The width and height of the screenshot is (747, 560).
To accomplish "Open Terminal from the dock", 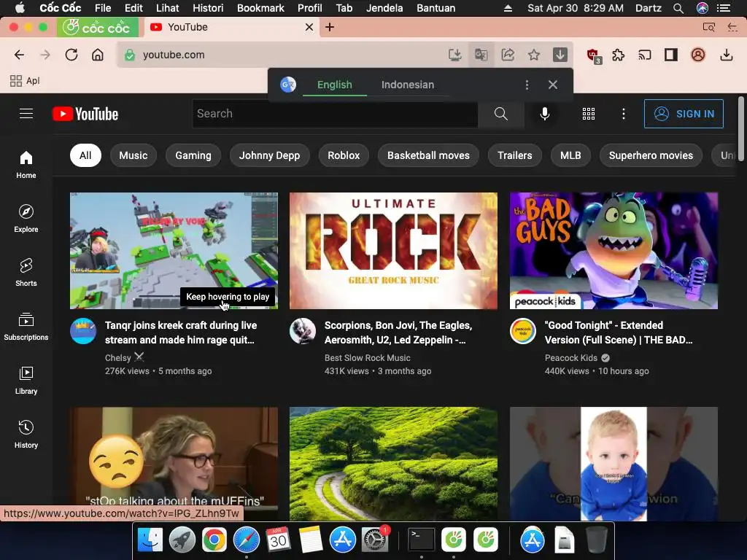I will pos(422,540).
